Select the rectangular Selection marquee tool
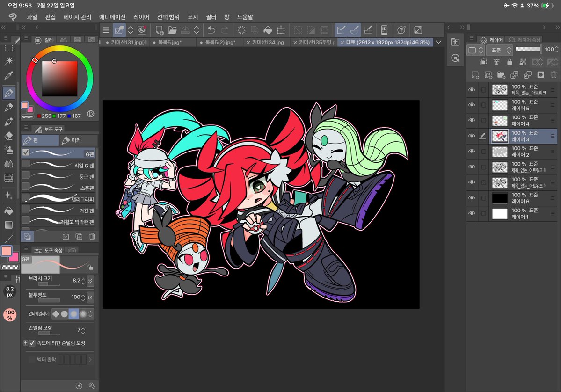The width and height of the screenshot is (561, 392). pos(9,48)
